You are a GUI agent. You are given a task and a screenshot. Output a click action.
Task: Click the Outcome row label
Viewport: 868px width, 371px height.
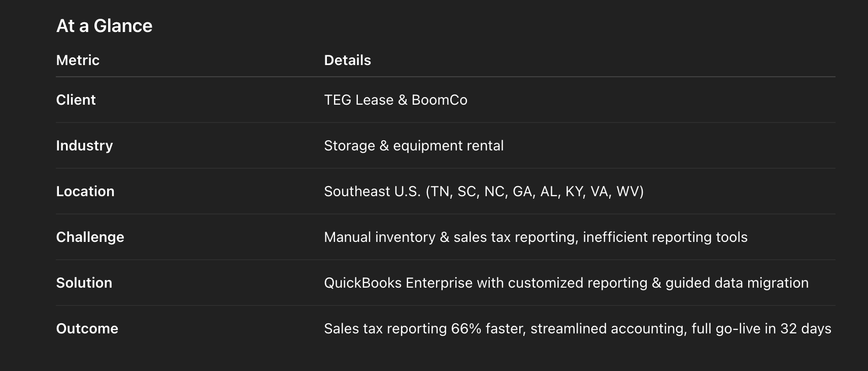tap(87, 329)
